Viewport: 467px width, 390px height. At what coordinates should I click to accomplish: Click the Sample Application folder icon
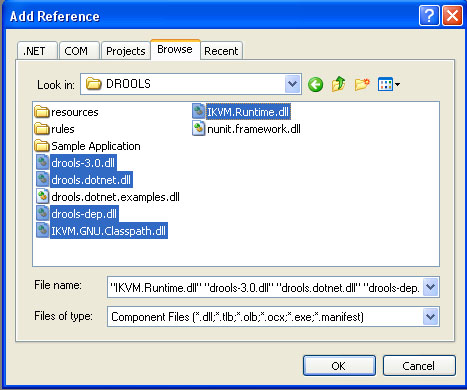[x=42, y=146]
